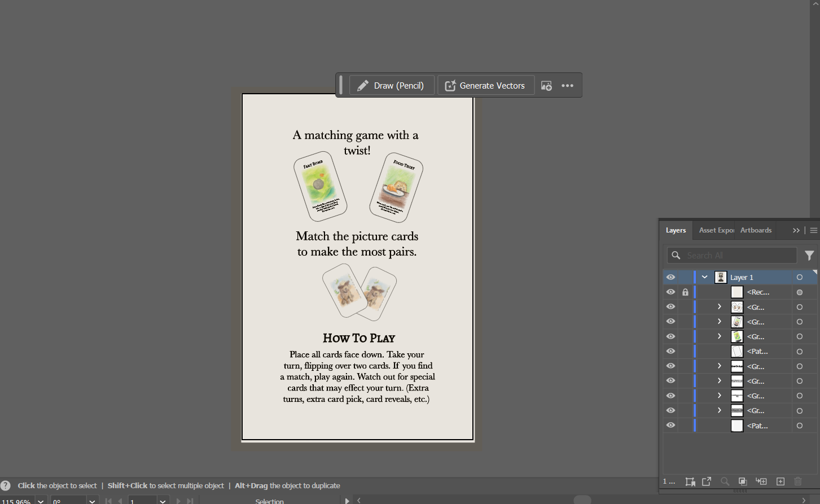Expand the How To Play text group

coord(720,366)
